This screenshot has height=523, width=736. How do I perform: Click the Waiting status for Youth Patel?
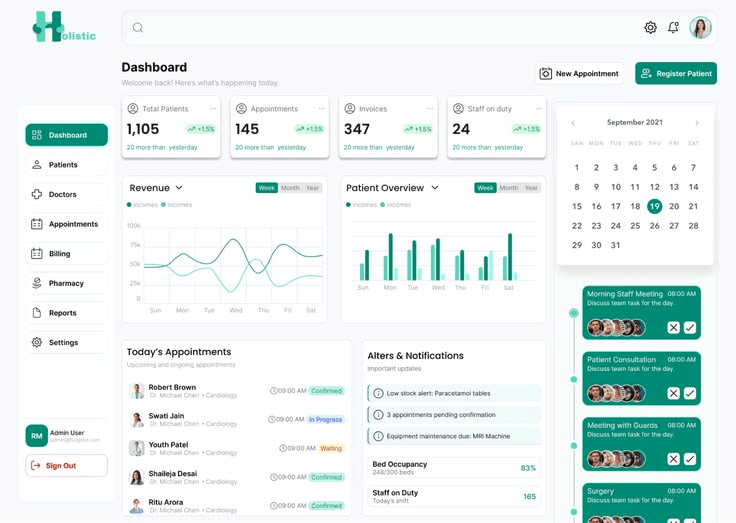[331, 448]
